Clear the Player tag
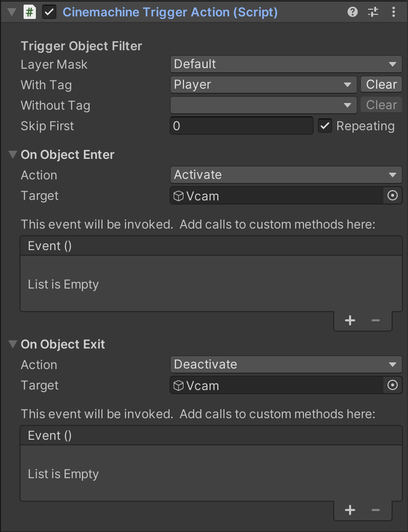408x532 pixels. [x=381, y=84]
